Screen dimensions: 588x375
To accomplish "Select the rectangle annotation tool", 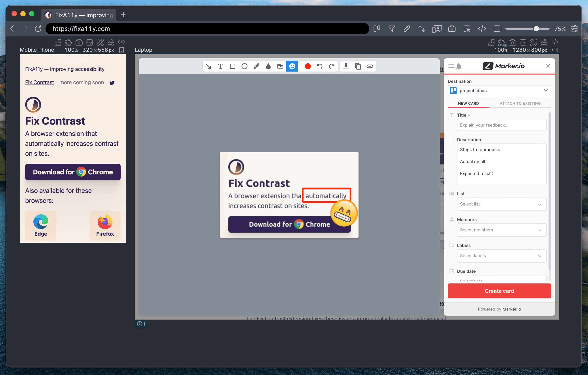I will [x=232, y=66].
